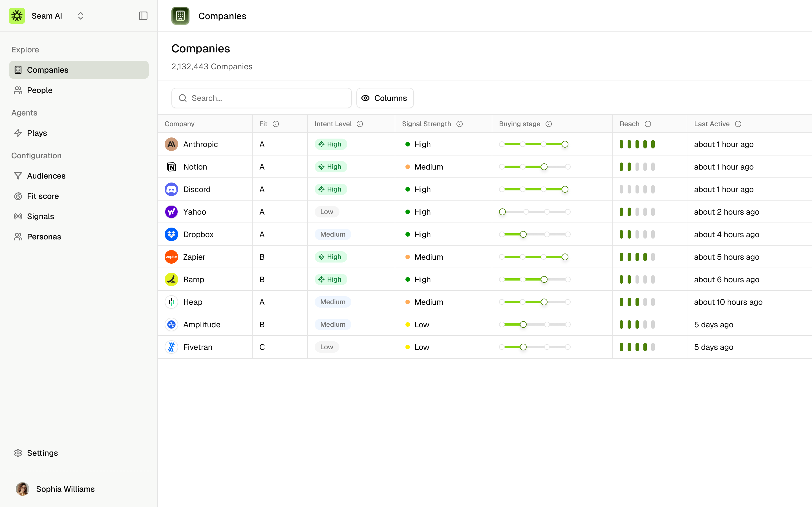
Task: Click the Seam AI logo icon
Action: click(17, 16)
